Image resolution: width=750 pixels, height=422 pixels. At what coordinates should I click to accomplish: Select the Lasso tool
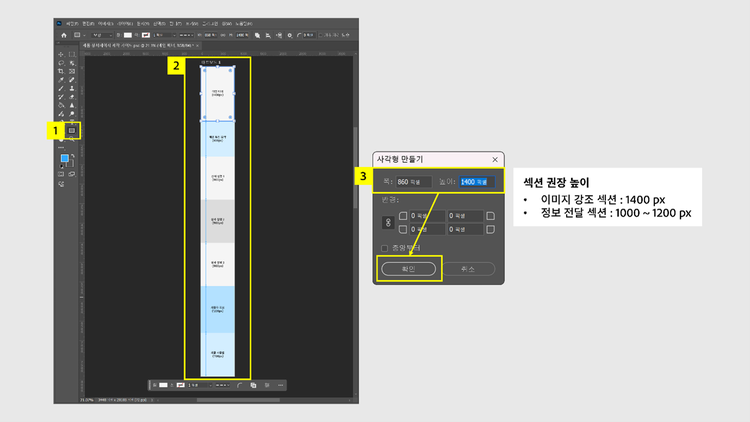pyautogui.click(x=61, y=63)
